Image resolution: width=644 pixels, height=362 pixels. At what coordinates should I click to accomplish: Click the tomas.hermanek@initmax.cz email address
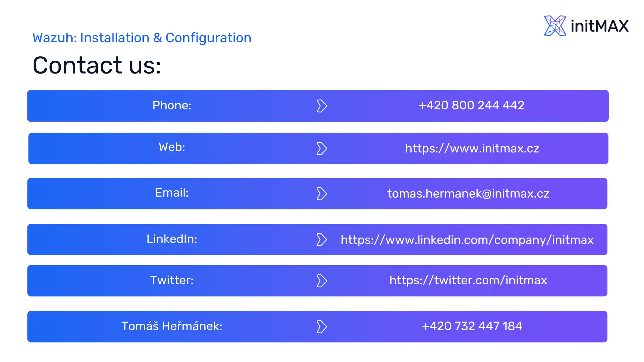click(x=468, y=194)
